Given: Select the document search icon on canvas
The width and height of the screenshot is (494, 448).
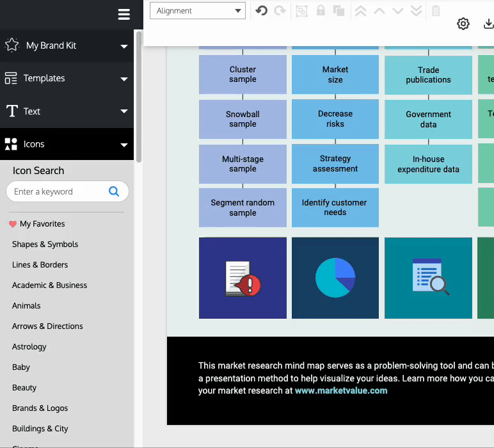Looking at the screenshot, I should 431,276.
